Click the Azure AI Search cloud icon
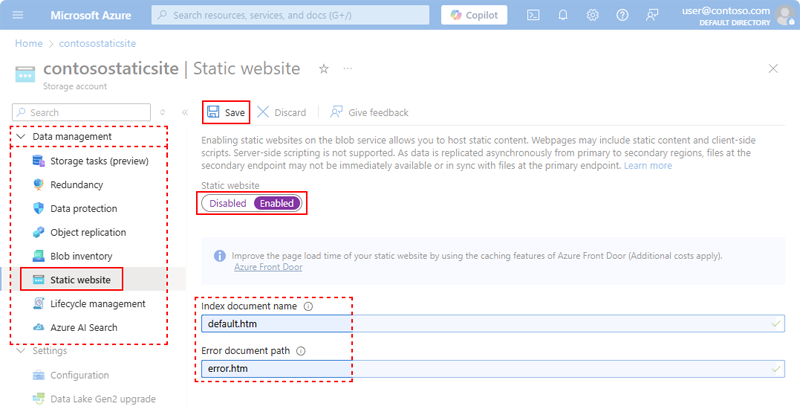The width and height of the screenshot is (800, 412). point(38,327)
